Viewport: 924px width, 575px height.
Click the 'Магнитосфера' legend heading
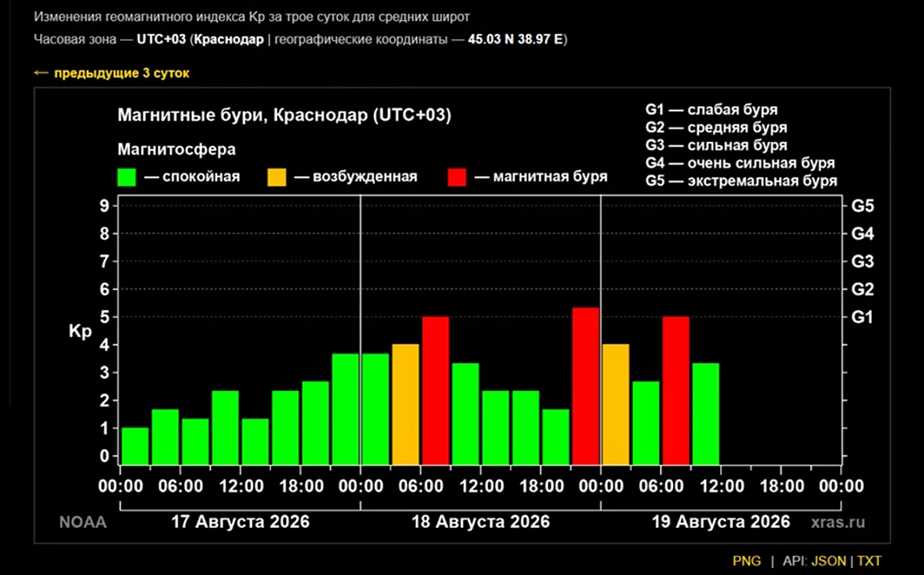pyautogui.click(x=177, y=149)
